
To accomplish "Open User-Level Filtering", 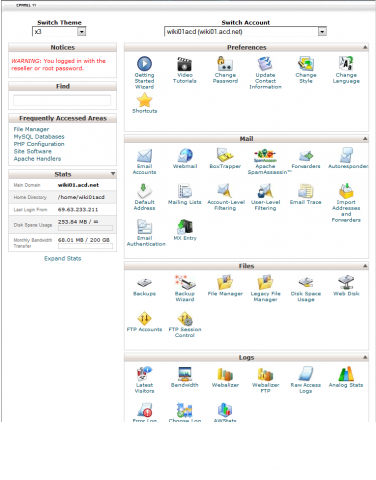I will 265,197.
